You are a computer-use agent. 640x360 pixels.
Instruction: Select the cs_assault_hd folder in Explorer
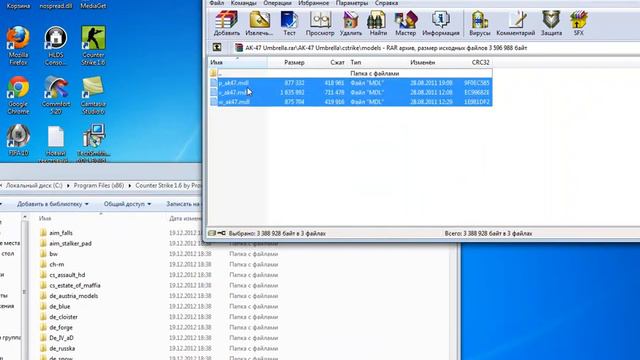click(67, 275)
